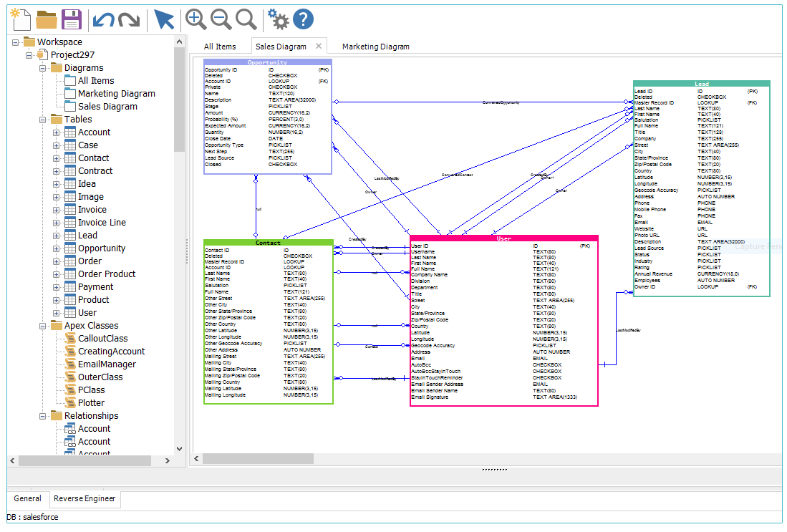Select the User table in the diagram

503,237
